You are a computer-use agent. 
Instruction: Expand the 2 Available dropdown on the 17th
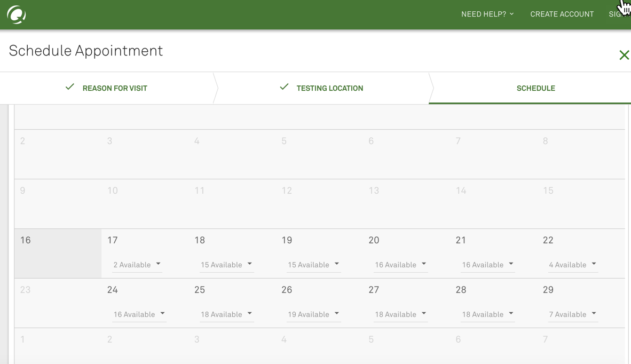[137, 265]
